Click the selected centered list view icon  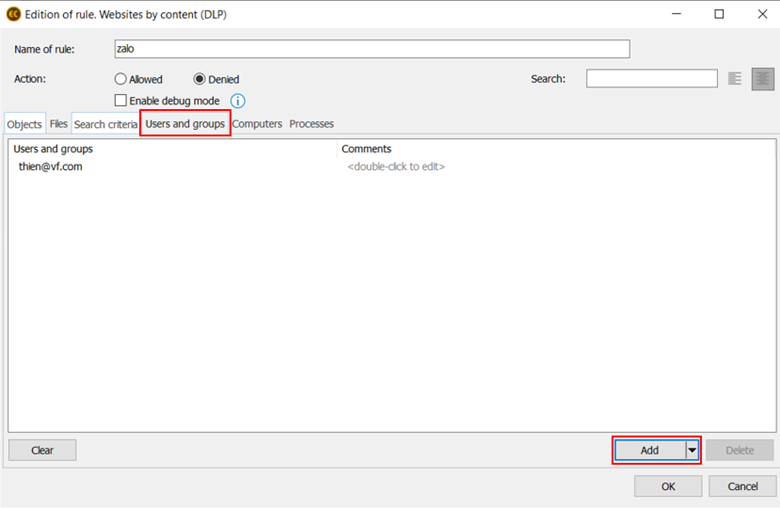763,79
